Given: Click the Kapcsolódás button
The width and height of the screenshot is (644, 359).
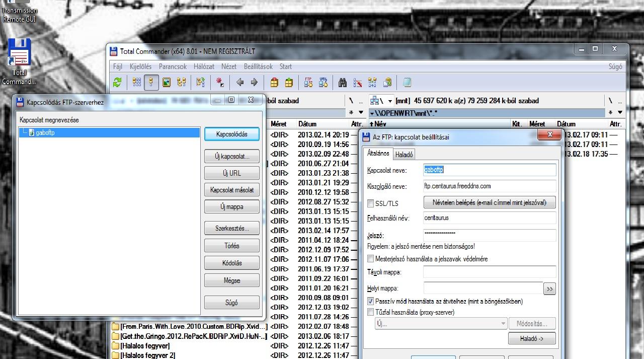Looking at the screenshot, I should (x=232, y=134).
